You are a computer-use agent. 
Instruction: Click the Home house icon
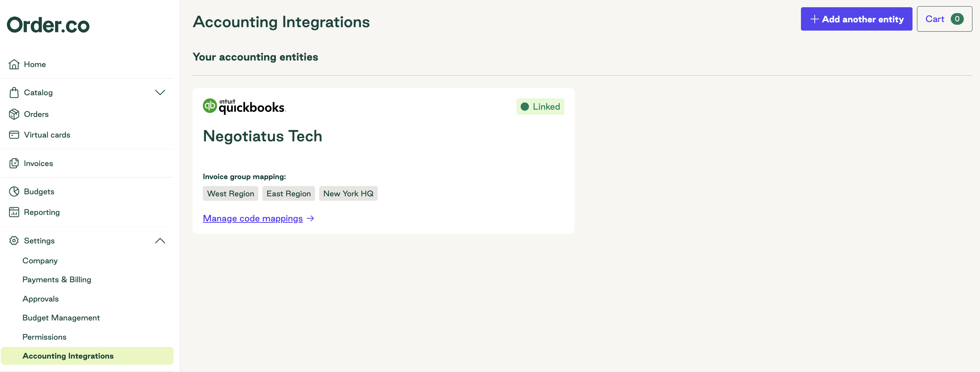(x=14, y=64)
